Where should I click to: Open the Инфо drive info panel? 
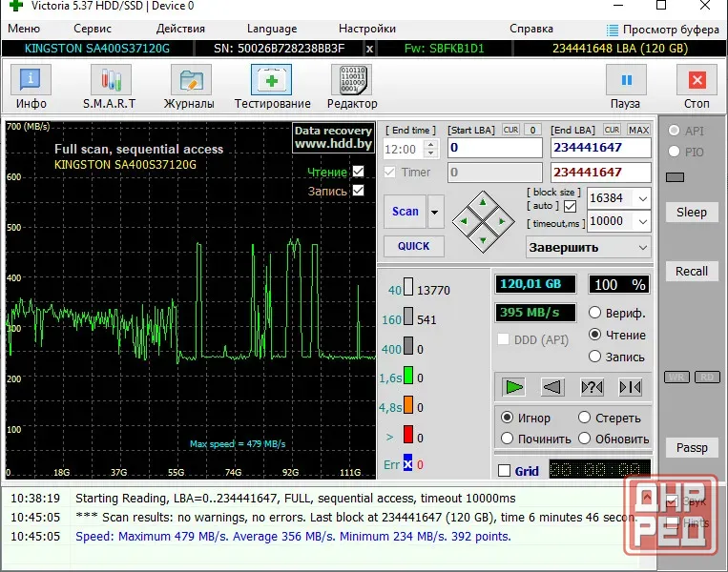pyautogui.click(x=31, y=80)
